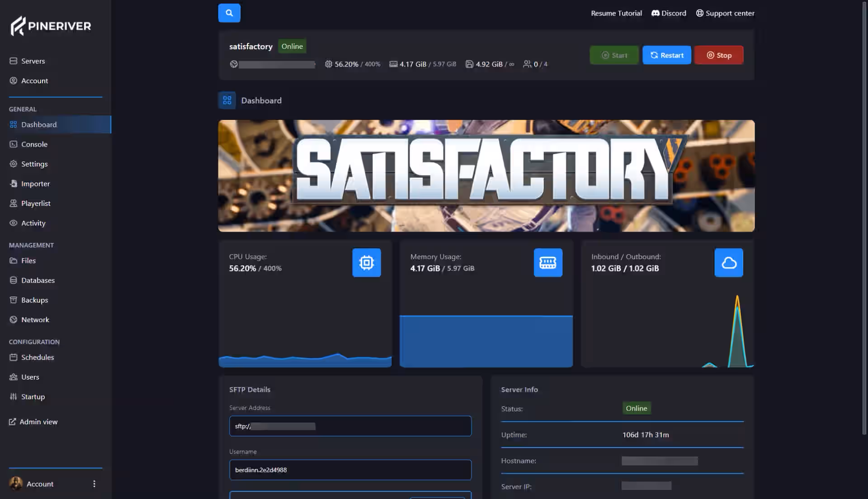Click the Support center lifebuoy icon
The image size is (868, 499).
699,13
